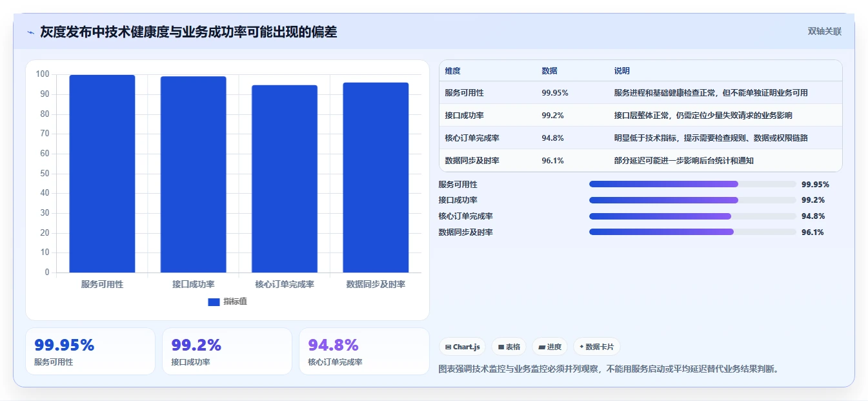Click the diamond icon in the 数据卡片 chip

pos(581,347)
